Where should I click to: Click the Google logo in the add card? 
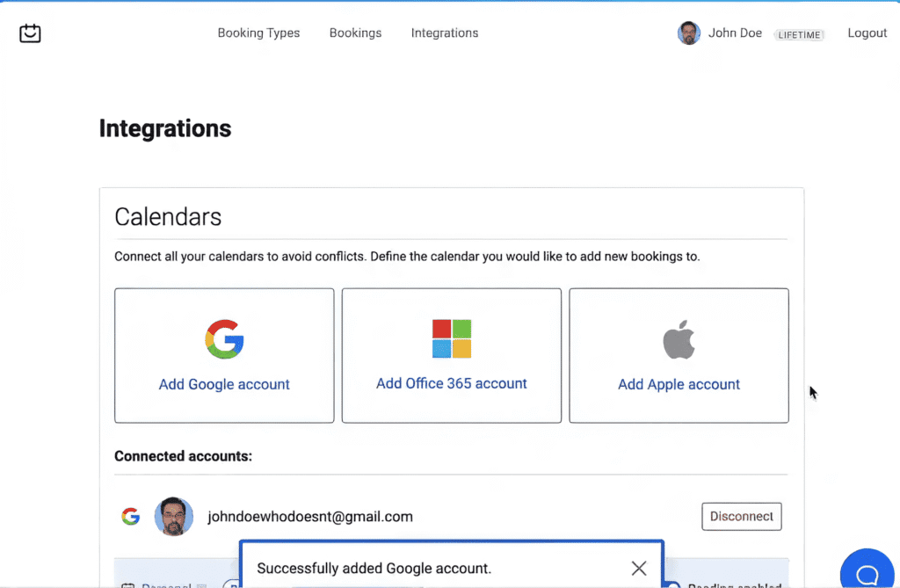[x=224, y=338]
